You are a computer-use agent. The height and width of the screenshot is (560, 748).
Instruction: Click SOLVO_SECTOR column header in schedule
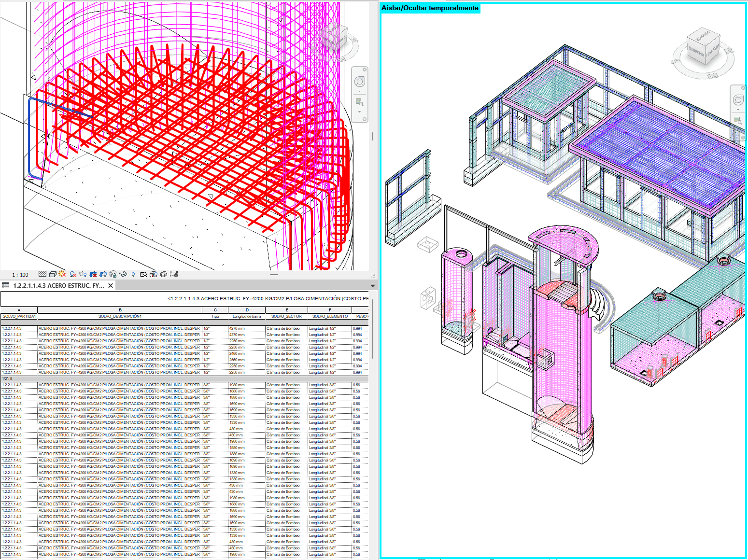pos(286,317)
